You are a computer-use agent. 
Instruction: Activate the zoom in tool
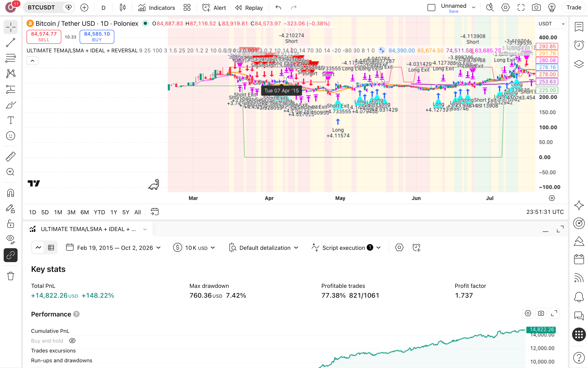tap(11, 172)
